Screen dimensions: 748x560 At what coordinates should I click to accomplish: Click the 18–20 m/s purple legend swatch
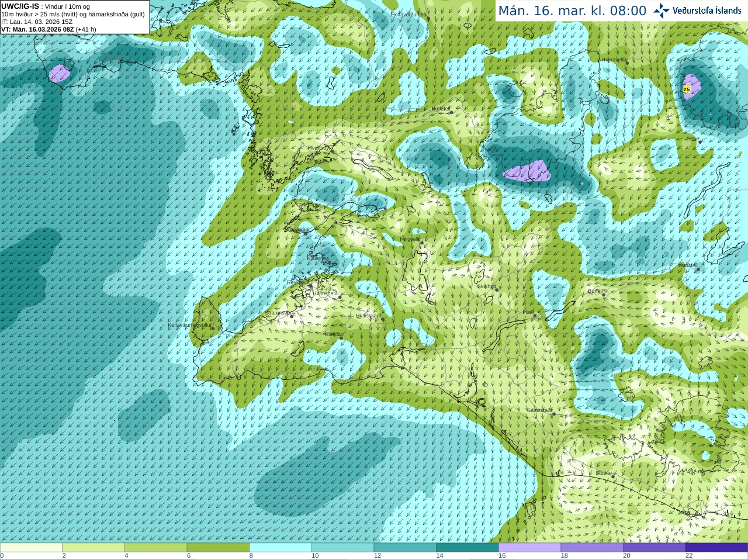click(592, 548)
